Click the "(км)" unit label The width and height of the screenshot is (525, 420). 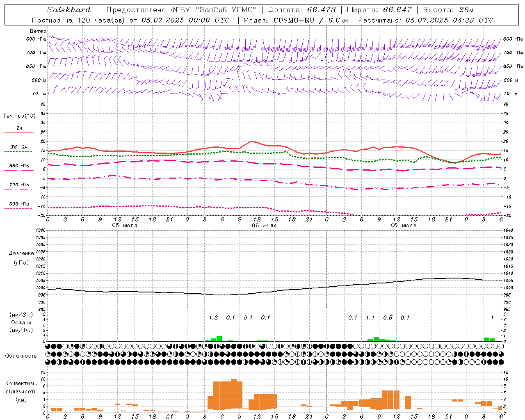[21, 399]
